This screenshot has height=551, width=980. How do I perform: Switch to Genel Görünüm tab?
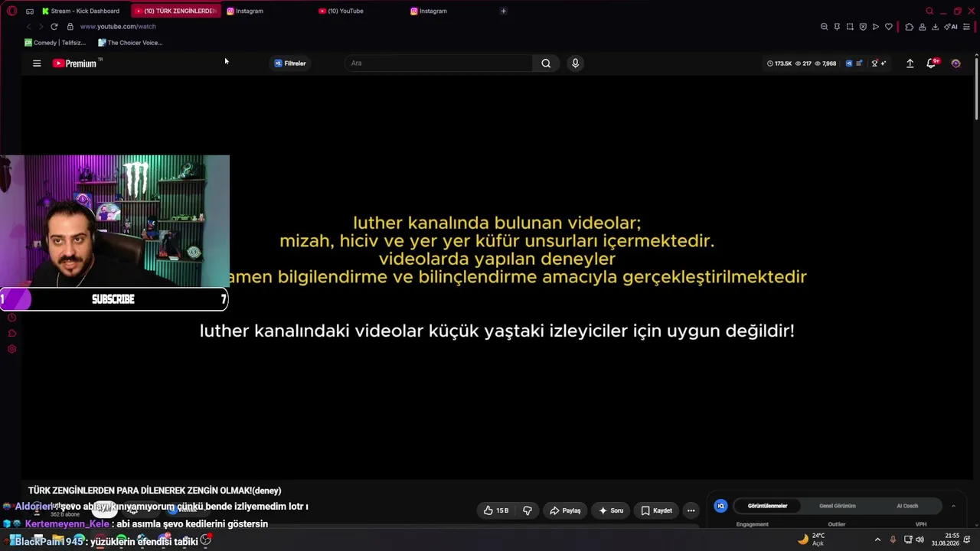point(838,506)
